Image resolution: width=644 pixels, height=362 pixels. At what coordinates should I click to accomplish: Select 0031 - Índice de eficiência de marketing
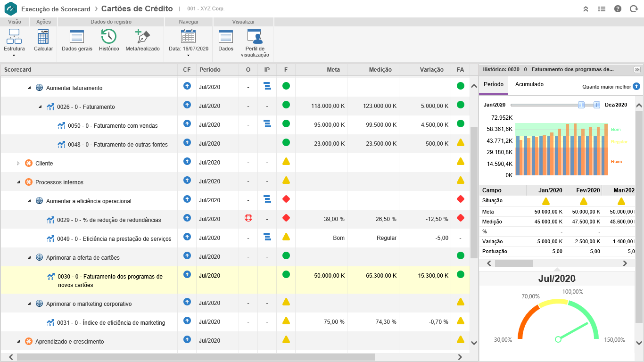tap(111, 323)
